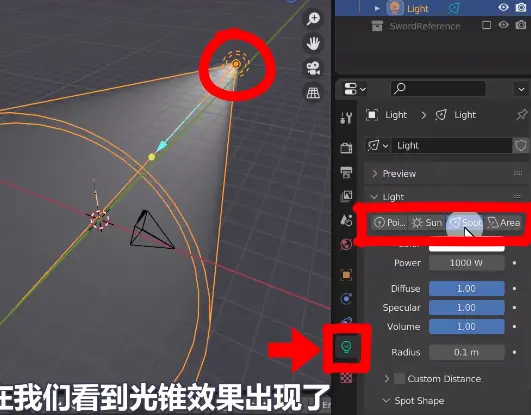
Task: Select Point light type
Action: point(389,223)
